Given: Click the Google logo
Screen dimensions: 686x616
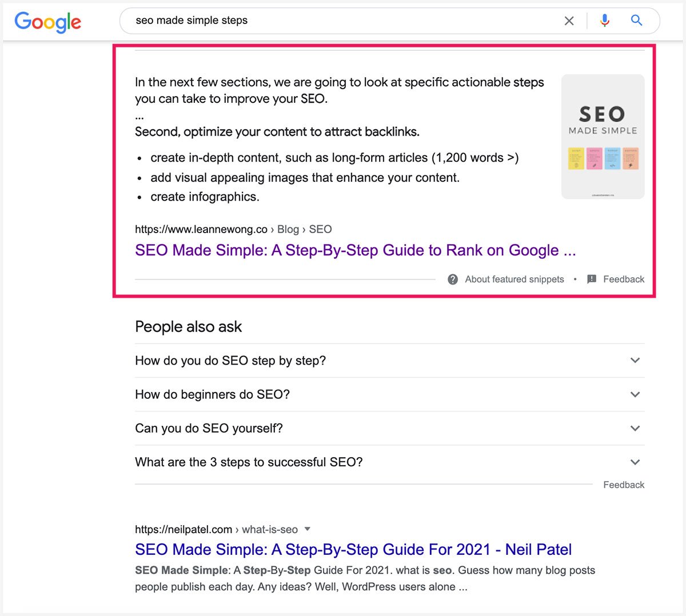Looking at the screenshot, I should tap(48, 22).
